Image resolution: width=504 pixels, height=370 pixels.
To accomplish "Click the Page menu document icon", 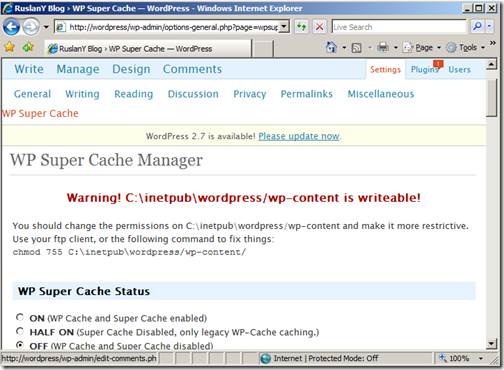I will coord(408,48).
